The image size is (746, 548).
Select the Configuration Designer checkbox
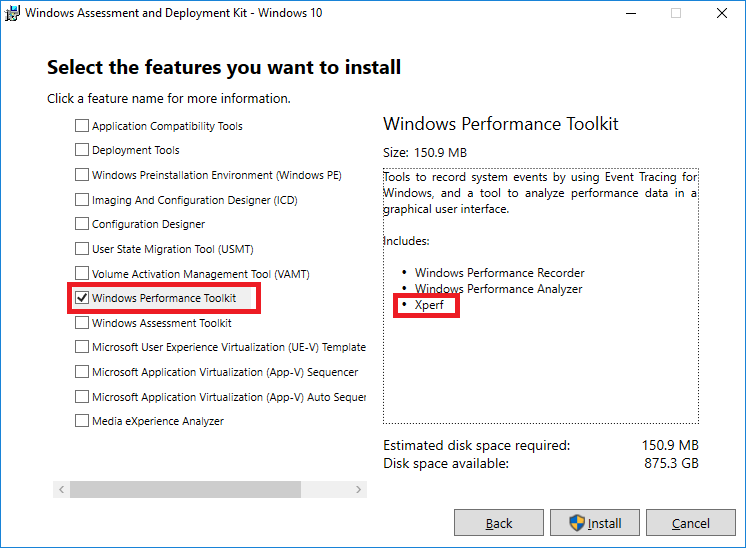[x=82, y=224]
